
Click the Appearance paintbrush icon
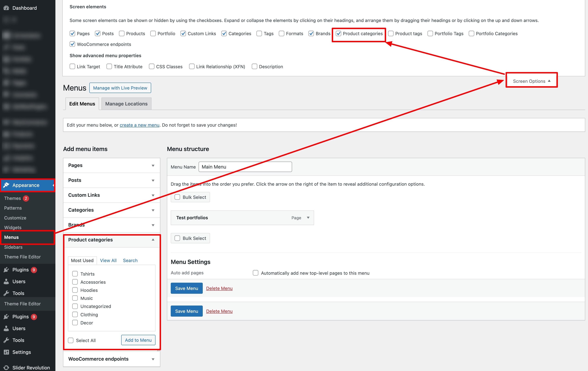pyautogui.click(x=6, y=185)
